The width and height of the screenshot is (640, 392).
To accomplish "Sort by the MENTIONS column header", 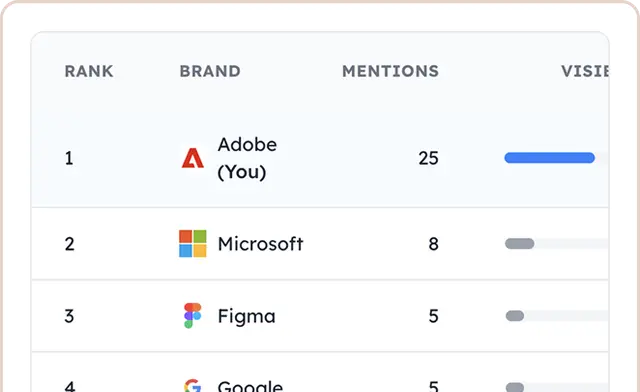I will [x=391, y=71].
